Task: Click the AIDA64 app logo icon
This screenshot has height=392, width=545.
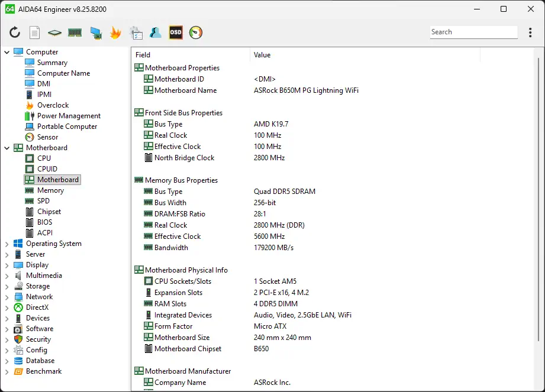Action: pyautogui.click(x=9, y=9)
